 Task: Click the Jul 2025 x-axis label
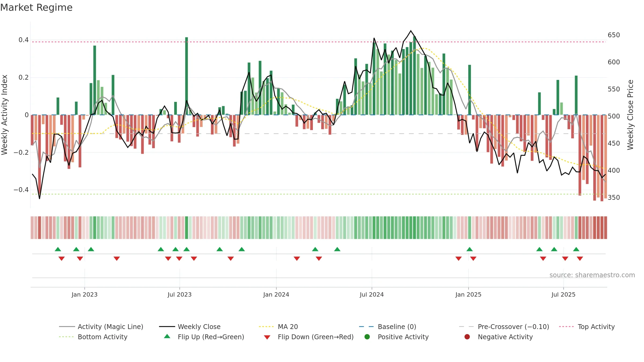(563, 294)
